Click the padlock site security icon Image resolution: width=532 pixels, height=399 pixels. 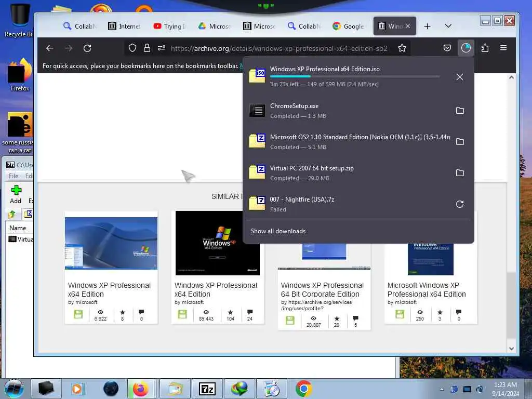coord(147,48)
